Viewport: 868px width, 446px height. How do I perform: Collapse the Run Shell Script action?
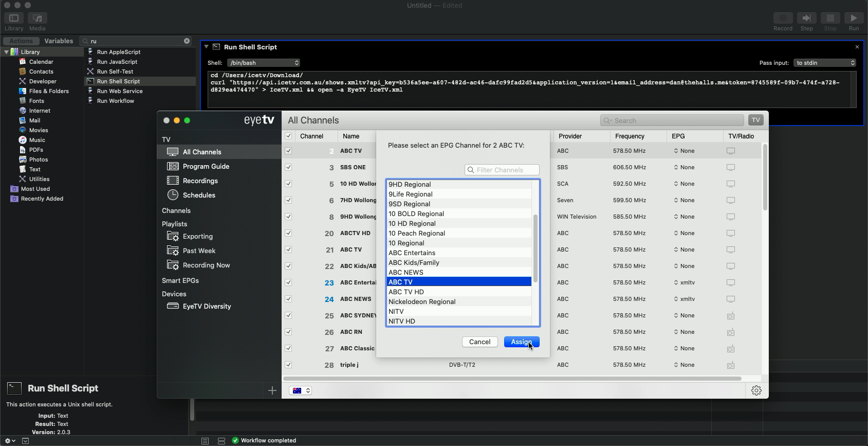[x=207, y=47]
